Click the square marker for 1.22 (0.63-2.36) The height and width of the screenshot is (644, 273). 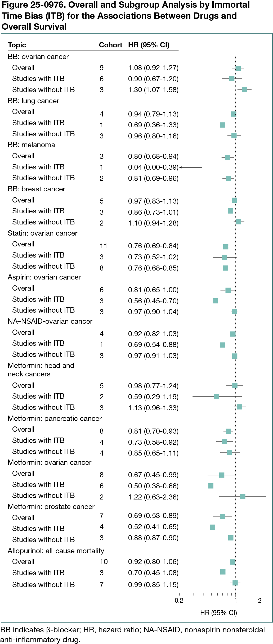[243, 497]
